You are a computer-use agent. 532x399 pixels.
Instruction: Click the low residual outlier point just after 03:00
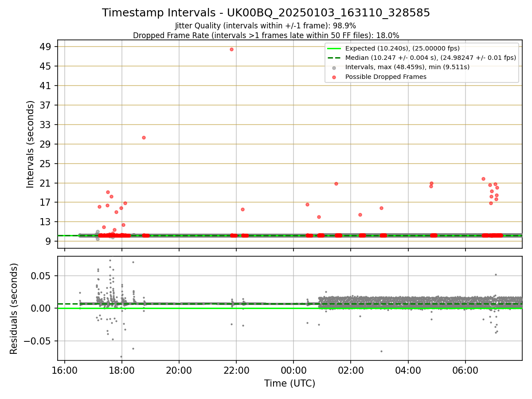(x=381, y=351)
